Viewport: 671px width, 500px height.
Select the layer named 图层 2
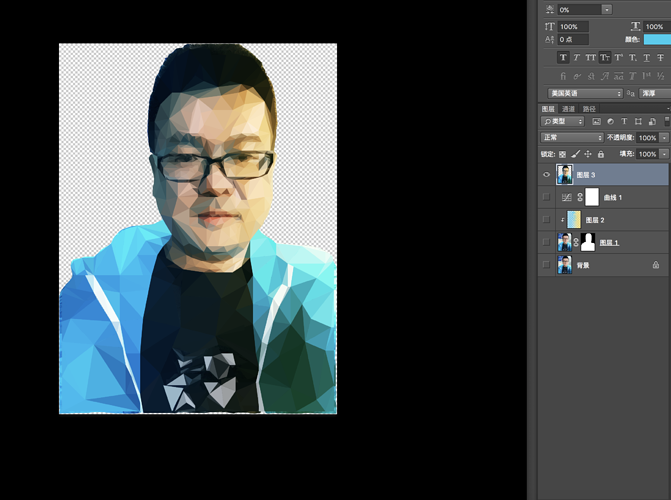(x=595, y=220)
